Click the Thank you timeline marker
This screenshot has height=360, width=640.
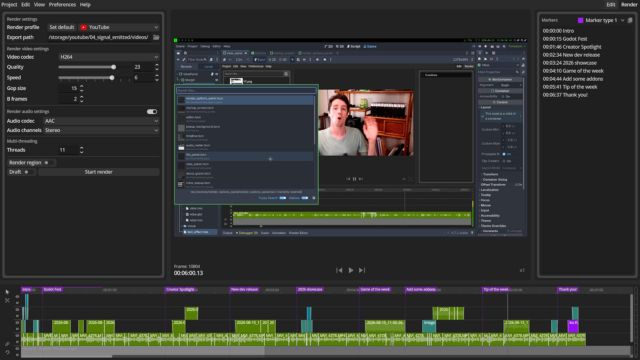click(567, 289)
